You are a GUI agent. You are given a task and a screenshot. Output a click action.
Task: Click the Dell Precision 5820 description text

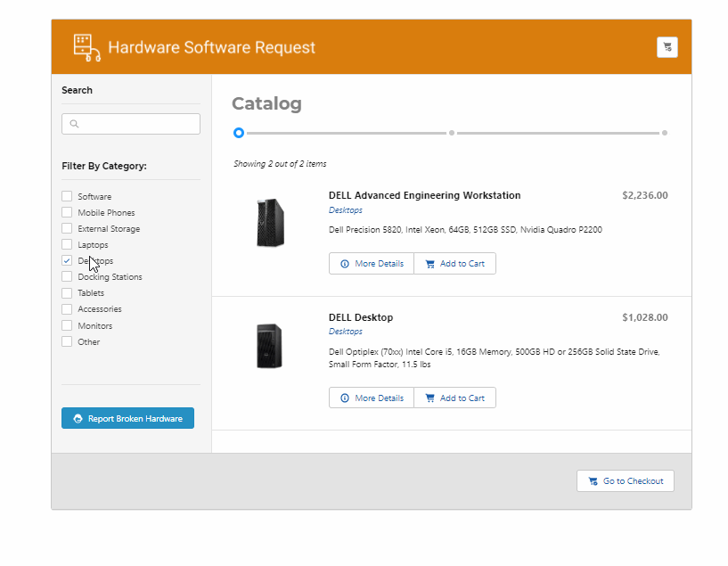(465, 229)
